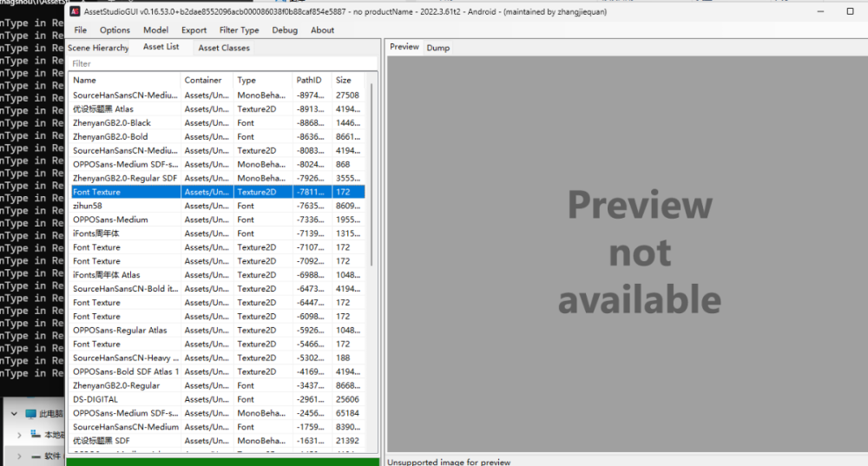Viewport: 868px width, 466px height.
Task: Open the Export menu
Action: point(194,30)
